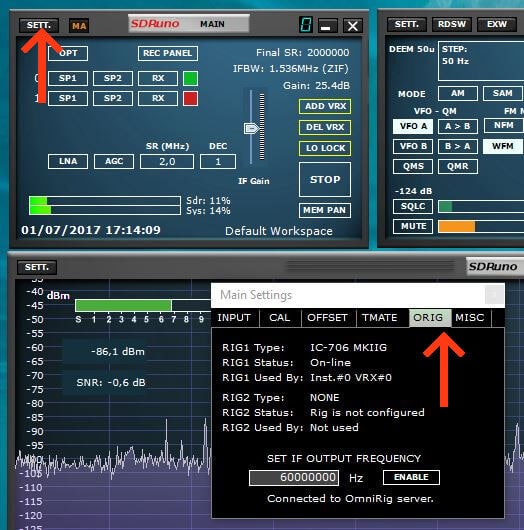This screenshot has width=524, height=530.
Task: Toggle the LNA button
Action: coord(68,162)
